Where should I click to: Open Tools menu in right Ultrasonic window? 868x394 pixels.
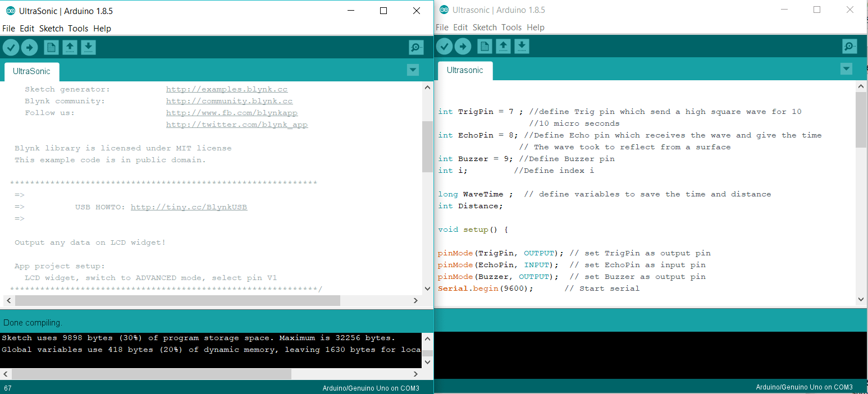(511, 28)
